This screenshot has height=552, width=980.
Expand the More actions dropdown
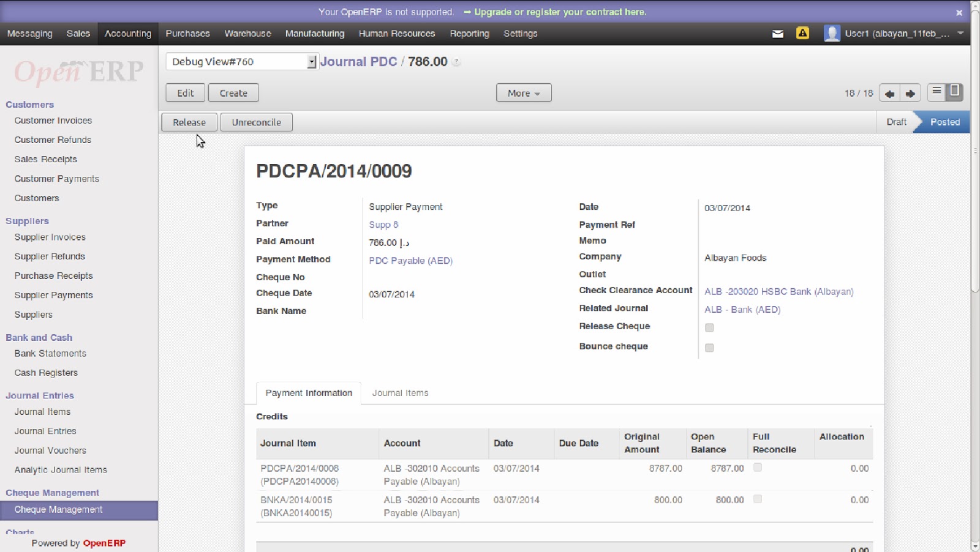point(524,93)
